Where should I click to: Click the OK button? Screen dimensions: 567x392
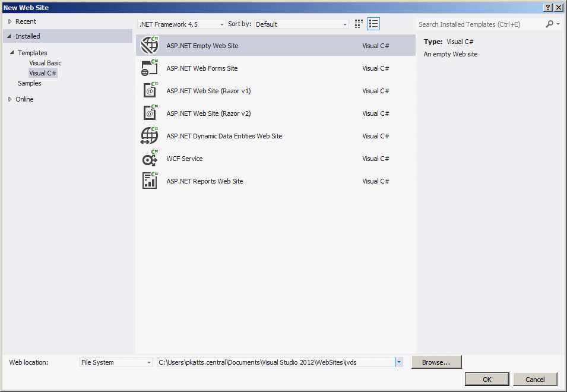[x=487, y=380]
